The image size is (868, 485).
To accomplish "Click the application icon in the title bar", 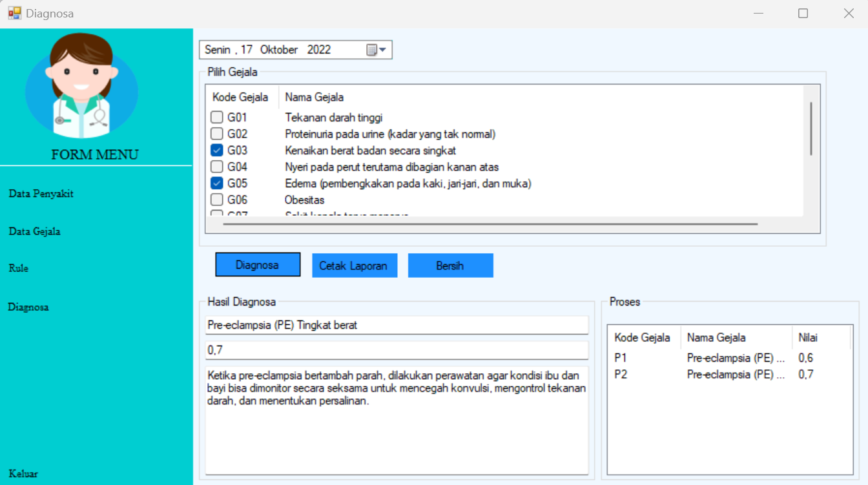I will [x=14, y=12].
